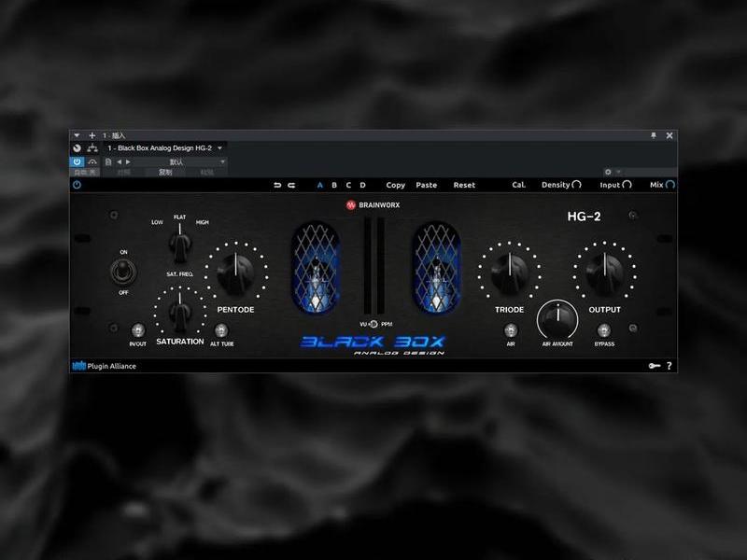Image resolution: width=747 pixels, height=560 pixels.
Task: Click the Density mini knob
Action: pos(576,185)
